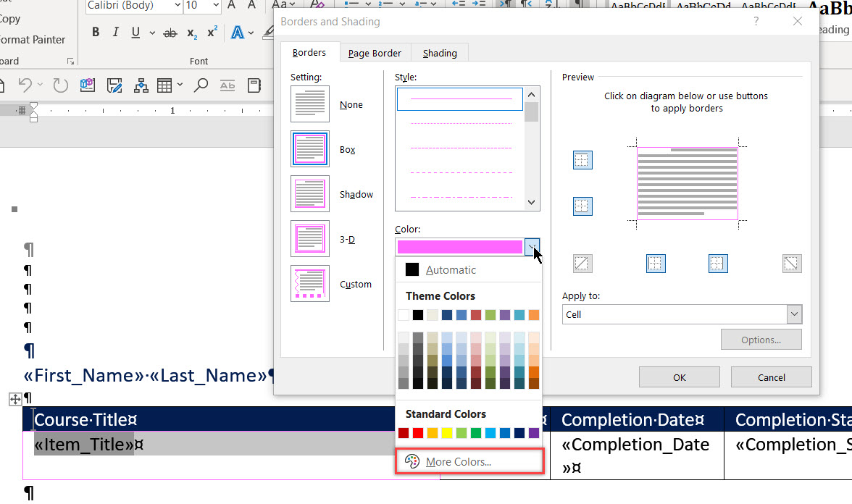Select the solid line border style
Viewport: 852px width, 504px height.
[459, 98]
